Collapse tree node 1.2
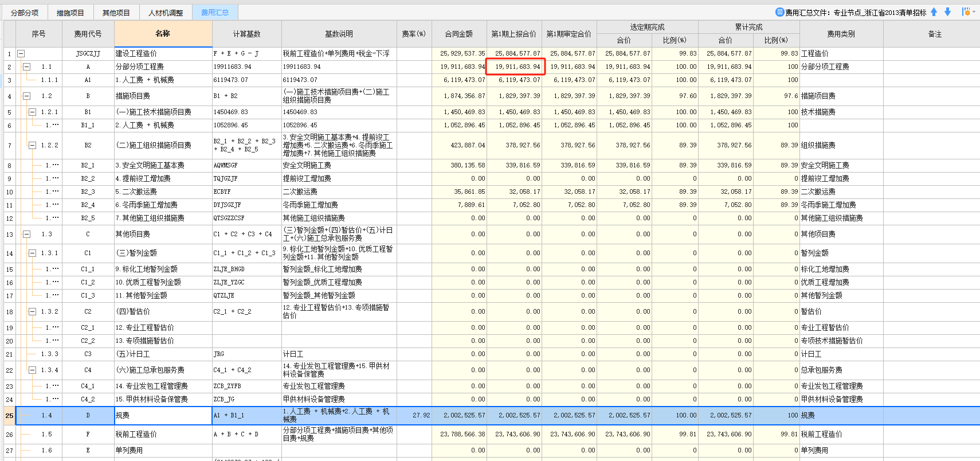The height and width of the screenshot is (461, 980). point(26,96)
